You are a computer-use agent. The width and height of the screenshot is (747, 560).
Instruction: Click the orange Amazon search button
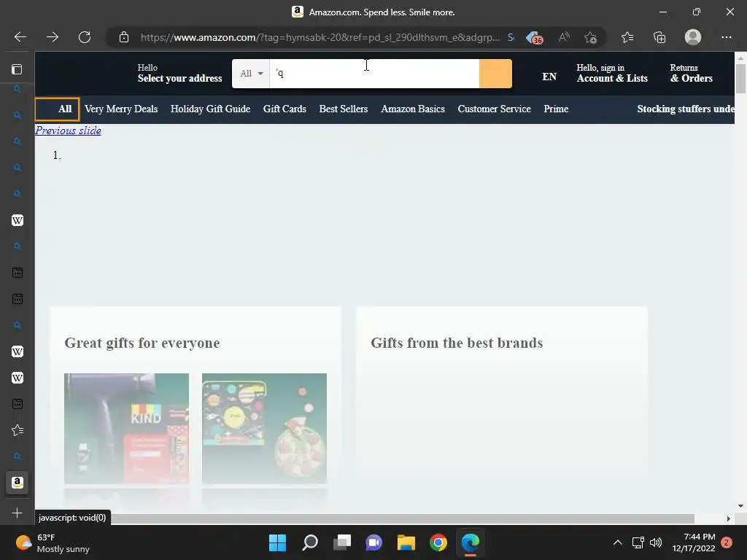tap(495, 74)
